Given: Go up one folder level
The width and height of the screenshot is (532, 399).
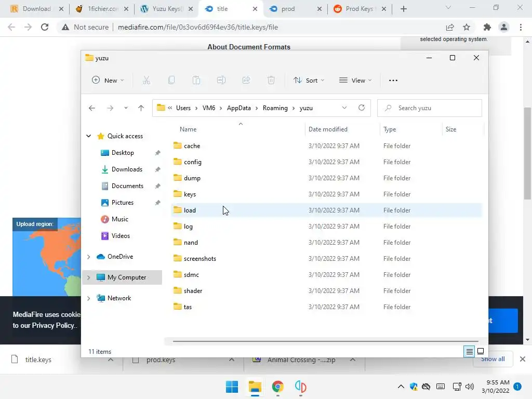Looking at the screenshot, I should click(x=141, y=108).
